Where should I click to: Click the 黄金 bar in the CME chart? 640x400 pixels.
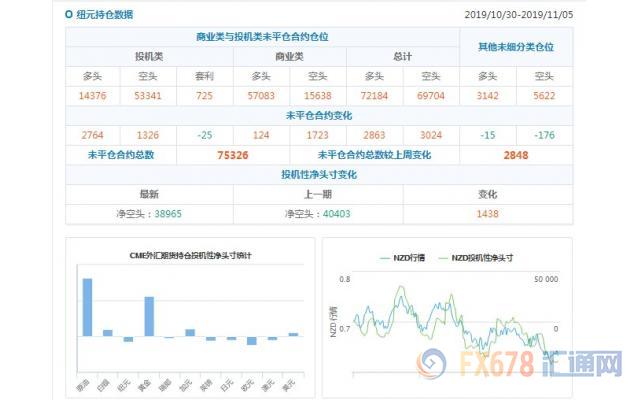tap(149, 316)
